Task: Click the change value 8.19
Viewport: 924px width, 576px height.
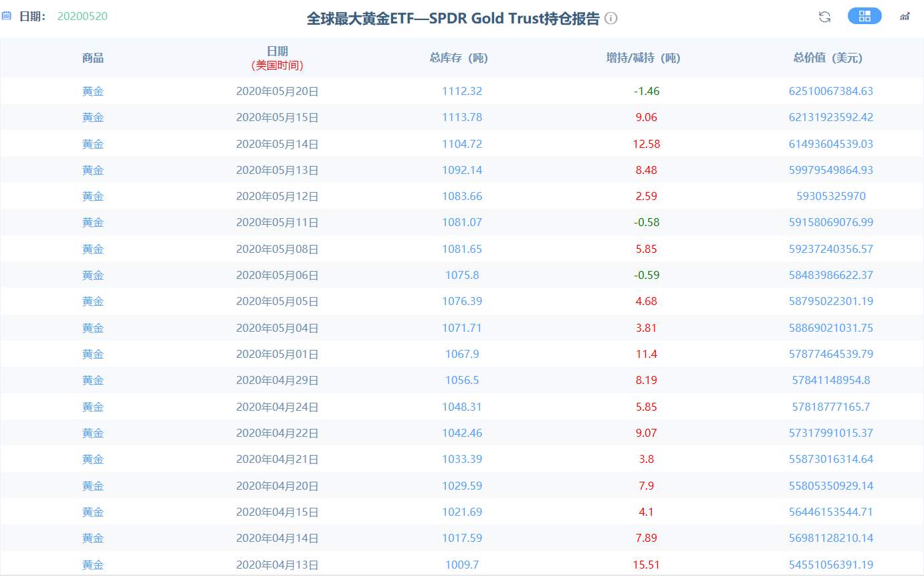Action: point(647,380)
